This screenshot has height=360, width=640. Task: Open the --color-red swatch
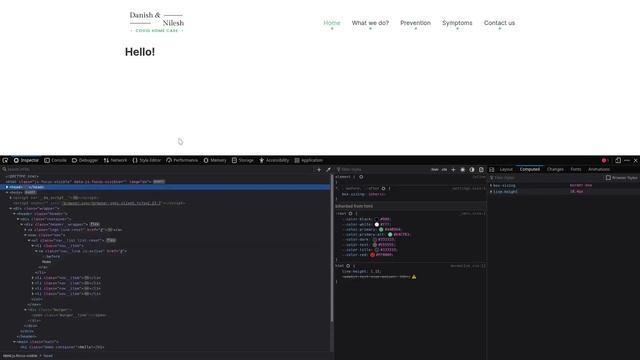coord(372,255)
